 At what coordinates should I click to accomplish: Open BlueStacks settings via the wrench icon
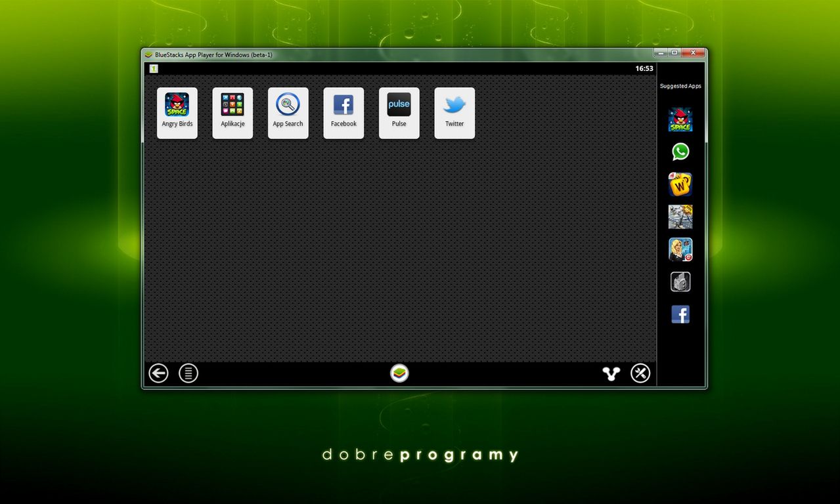click(x=640, y=373)
